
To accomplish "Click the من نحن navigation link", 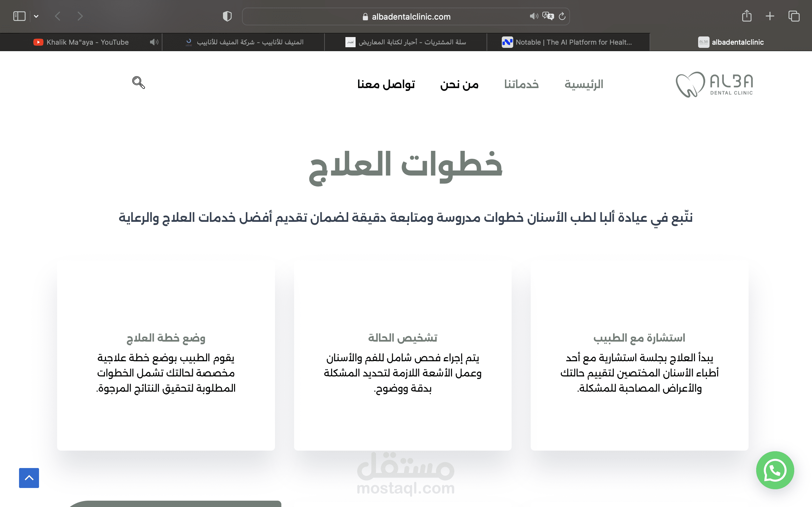I will click(x=459, y=84).
